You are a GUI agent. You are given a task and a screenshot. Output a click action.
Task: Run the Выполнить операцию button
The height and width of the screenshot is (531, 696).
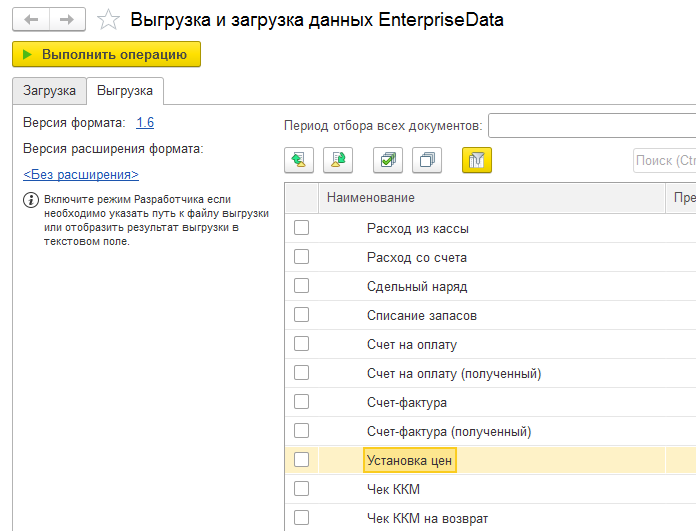pos(107,54)
